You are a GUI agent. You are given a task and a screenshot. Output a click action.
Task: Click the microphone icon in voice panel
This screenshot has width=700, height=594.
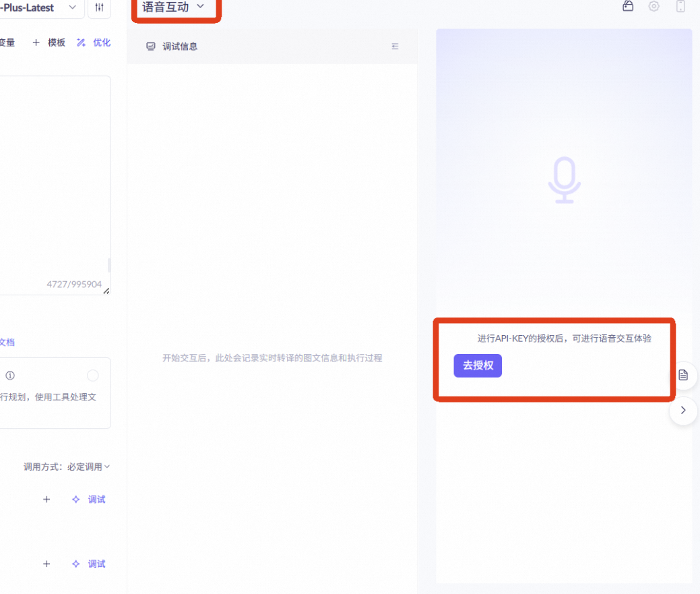coord(565,180)
